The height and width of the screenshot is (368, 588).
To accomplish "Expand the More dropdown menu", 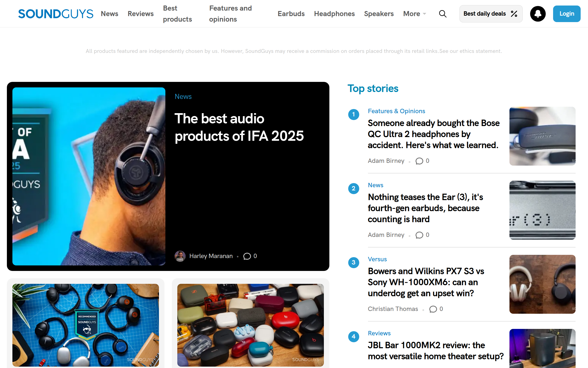I will (x=415, y=14).
